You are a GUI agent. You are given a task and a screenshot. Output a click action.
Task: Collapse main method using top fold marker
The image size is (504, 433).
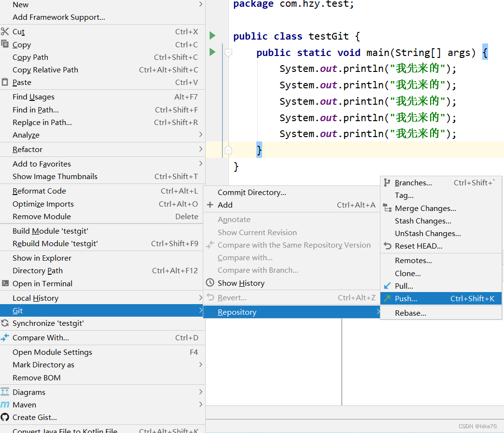click(x=228, y=53)
